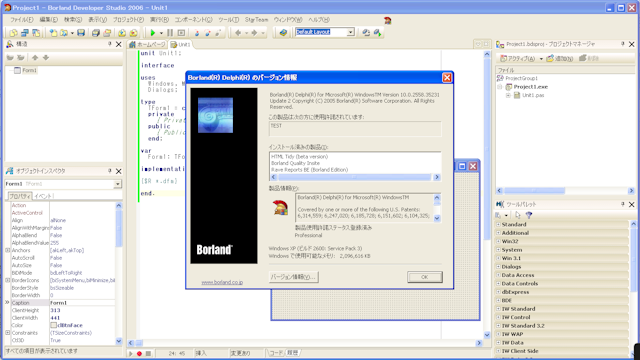Open the Default Layout combo box dropdown

[350, 32]
